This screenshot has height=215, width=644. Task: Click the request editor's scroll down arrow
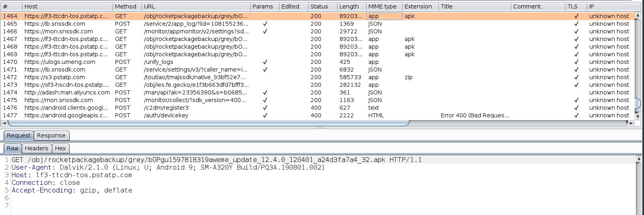pyautogui.click(x=638, y=212)
